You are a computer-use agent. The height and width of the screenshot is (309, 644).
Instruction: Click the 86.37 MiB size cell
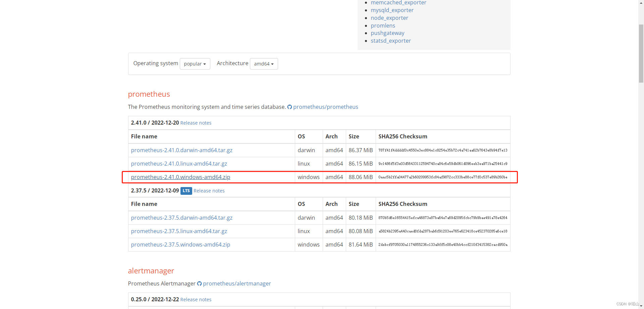361,150
